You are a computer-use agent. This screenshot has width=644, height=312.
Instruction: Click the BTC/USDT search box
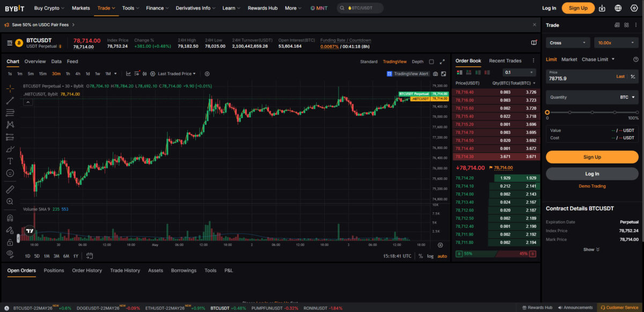360,8
